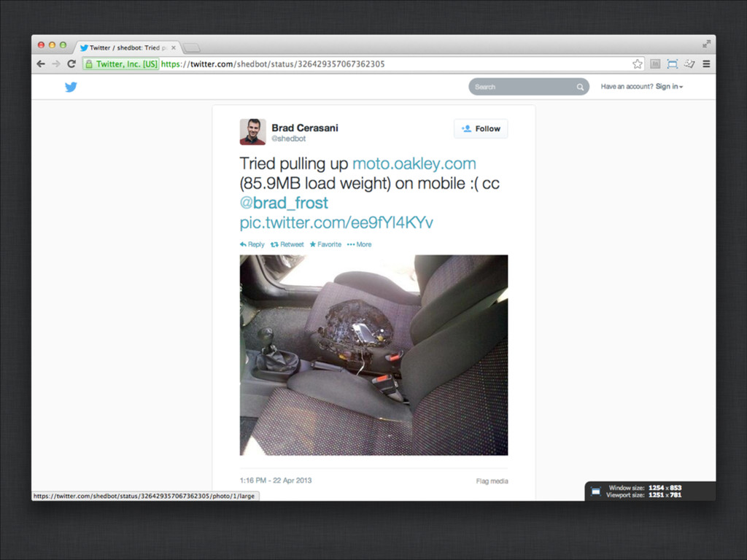Open the moto.oakley.com link

coord(414,163)
